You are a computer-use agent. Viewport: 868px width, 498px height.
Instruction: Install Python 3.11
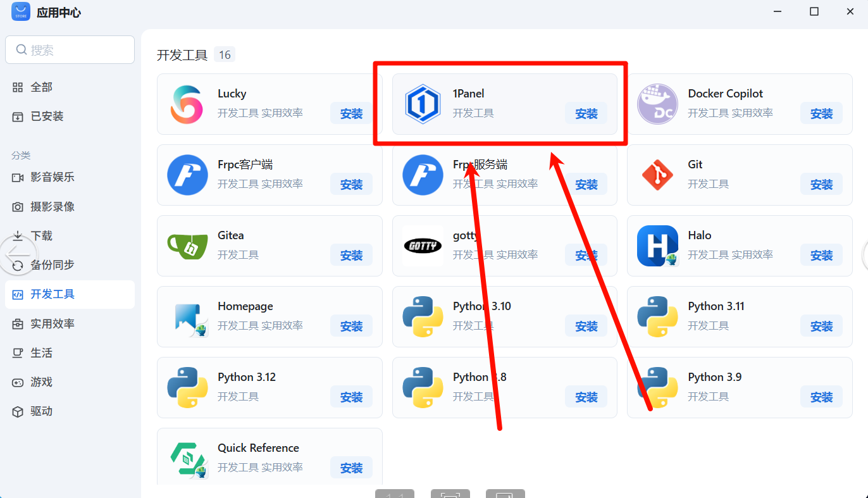pos(821,326)
